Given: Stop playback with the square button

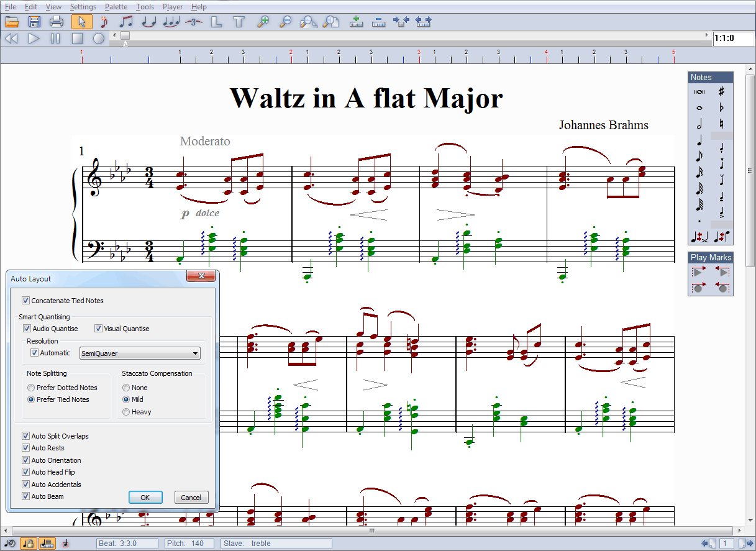Looking at the screenshot, I should pyautogui.click(x=77, y=39).
